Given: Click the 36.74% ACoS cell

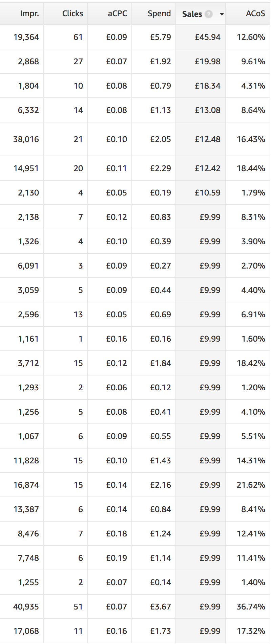Looking at the screenshot, I should 248,607.
